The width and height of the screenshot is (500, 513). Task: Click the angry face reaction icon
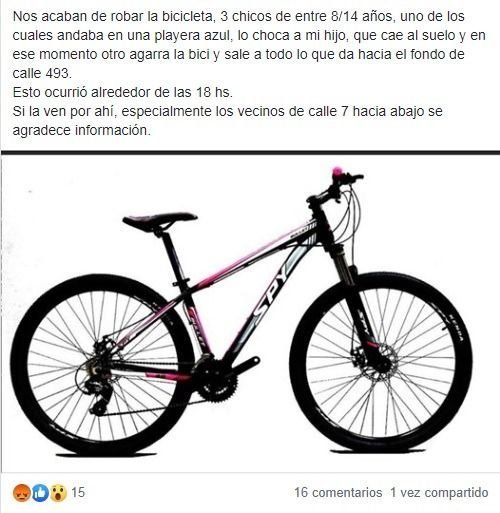(22, 493)
